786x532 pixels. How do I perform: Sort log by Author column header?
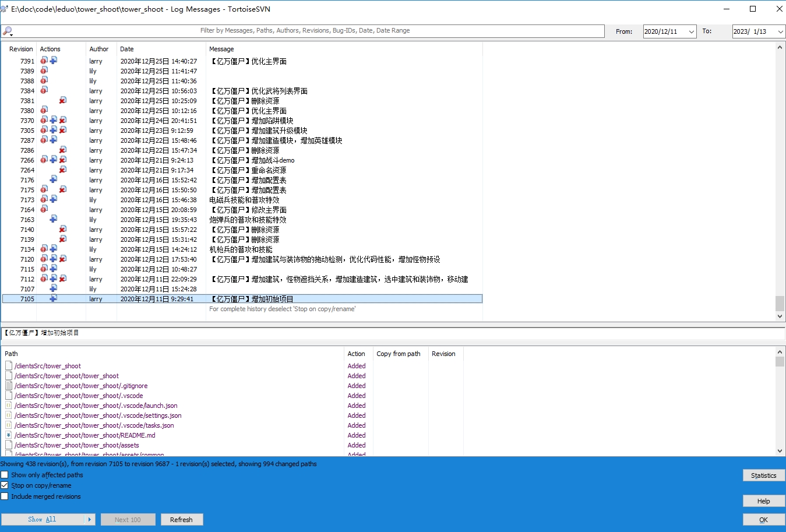point(99,49)
